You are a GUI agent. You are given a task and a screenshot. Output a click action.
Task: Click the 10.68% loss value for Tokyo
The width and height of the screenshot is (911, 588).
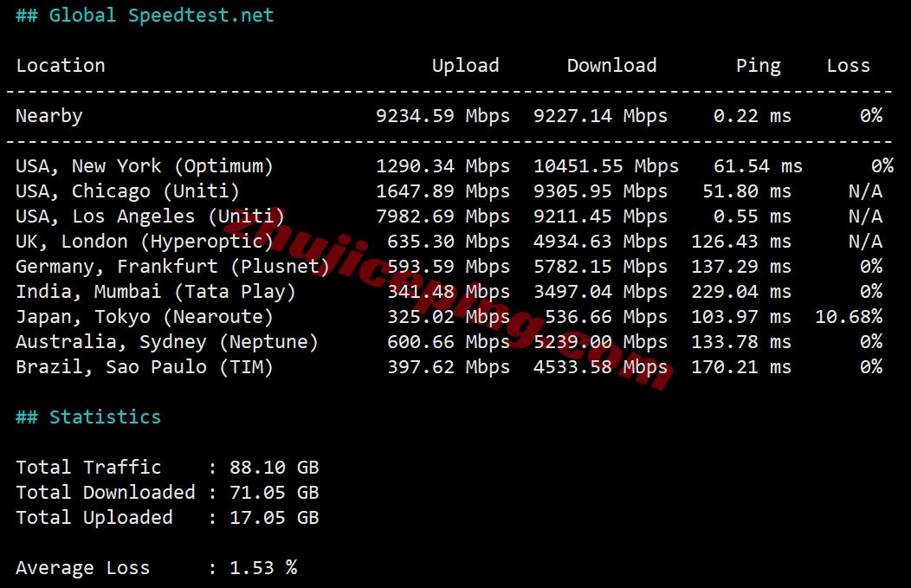(x=848, y=317)
